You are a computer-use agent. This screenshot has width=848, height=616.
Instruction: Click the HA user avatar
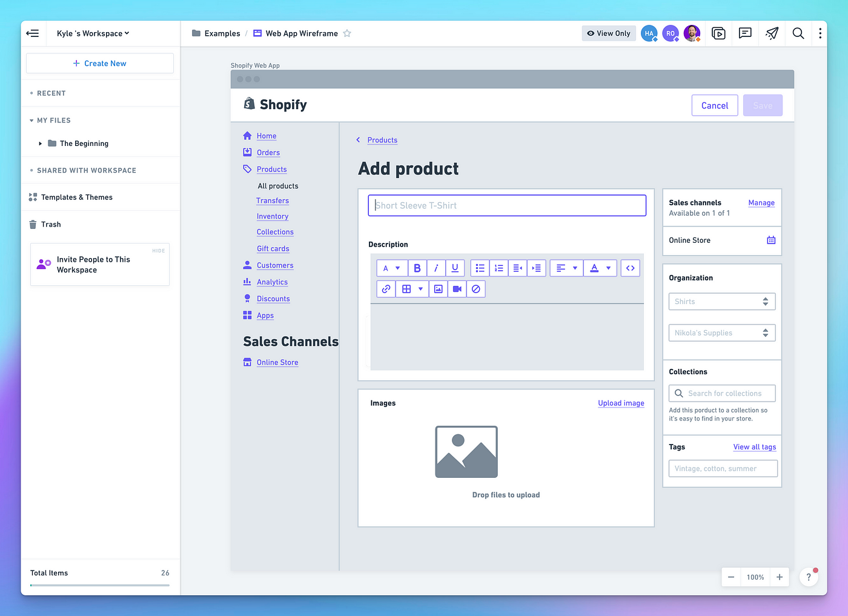[649, 33]
